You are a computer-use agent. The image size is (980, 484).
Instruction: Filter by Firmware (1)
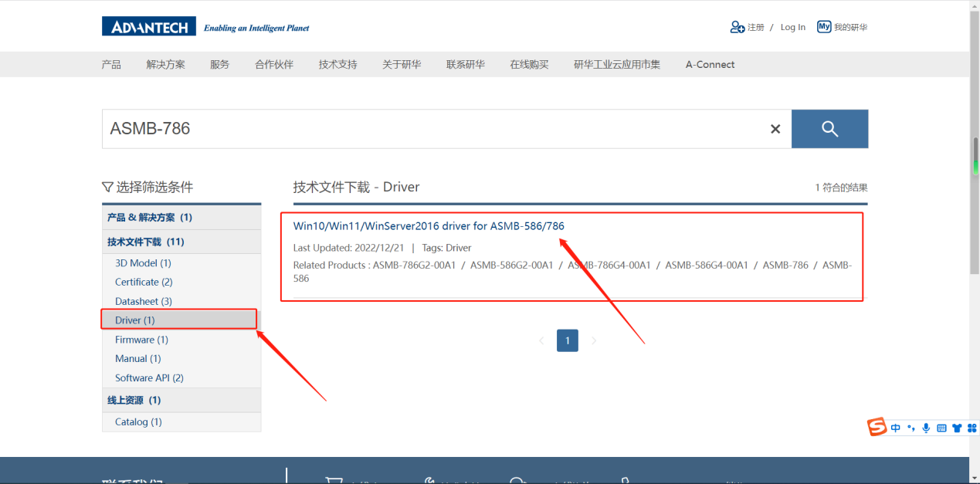[x=141, y=340]
